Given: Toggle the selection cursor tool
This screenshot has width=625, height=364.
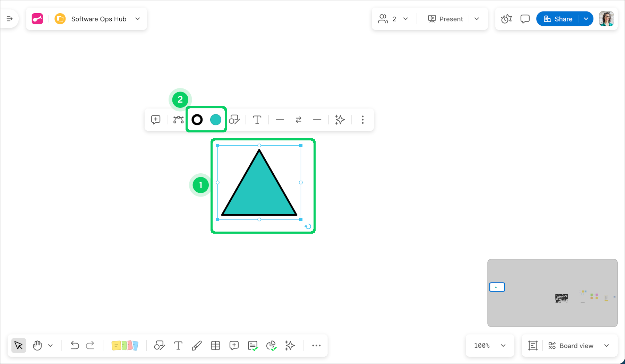Looking at the screenshot, I should 18,345.
